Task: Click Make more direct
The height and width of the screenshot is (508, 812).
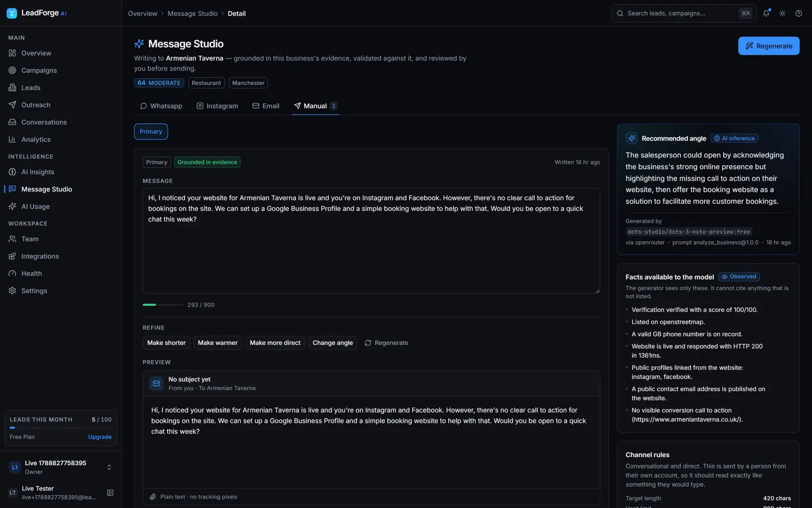Action: click(x=275, y=343)
